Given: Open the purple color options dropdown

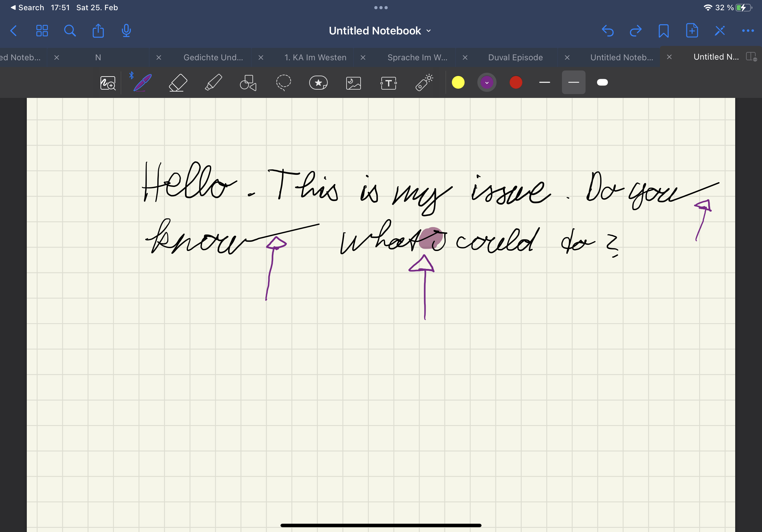Looking at the screenshot, I should 487,83.
